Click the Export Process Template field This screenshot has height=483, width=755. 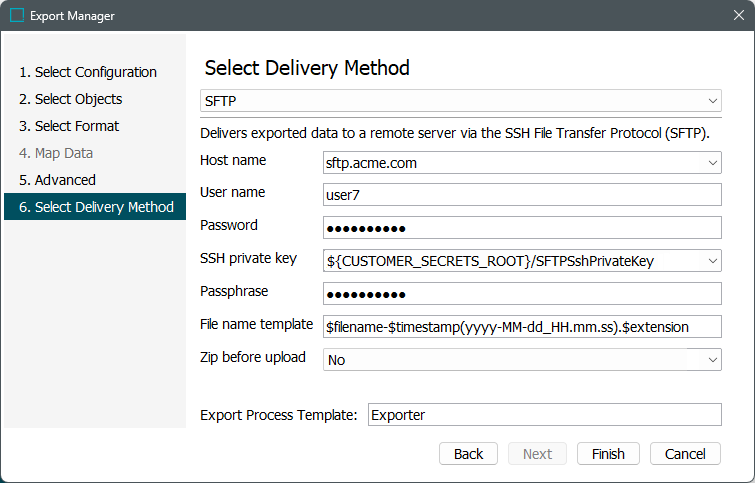pyautogui.click(x=543, y=415)
